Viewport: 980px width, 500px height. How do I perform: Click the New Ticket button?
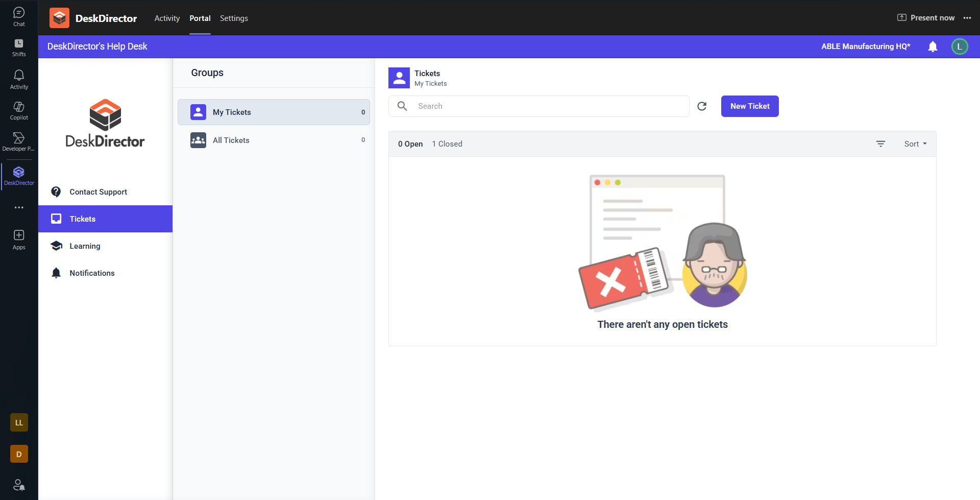(750, 106)
